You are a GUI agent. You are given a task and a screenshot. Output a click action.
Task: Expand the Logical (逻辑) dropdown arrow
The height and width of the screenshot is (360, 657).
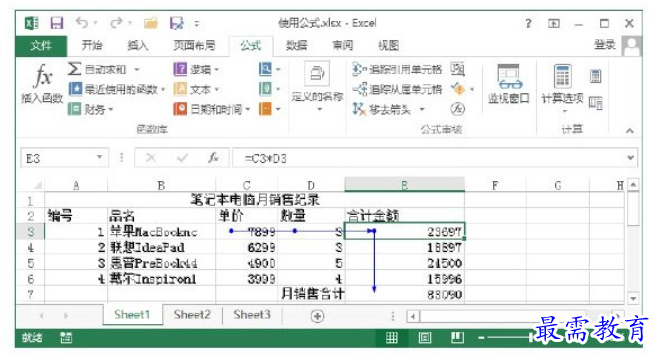217,69
